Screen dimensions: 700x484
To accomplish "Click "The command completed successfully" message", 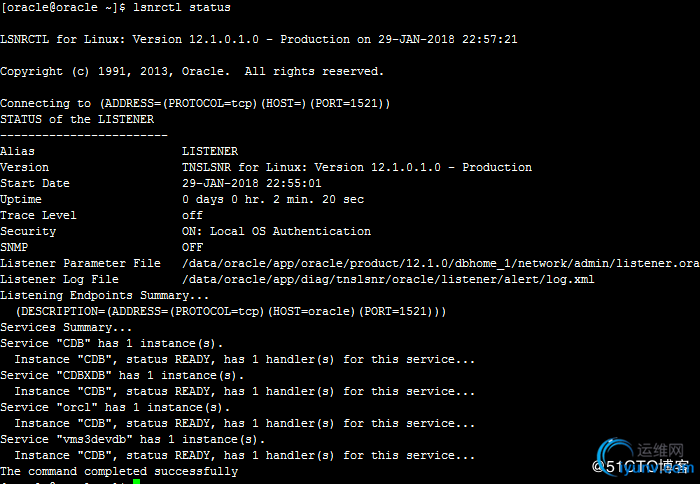I will tap(119, 471).
